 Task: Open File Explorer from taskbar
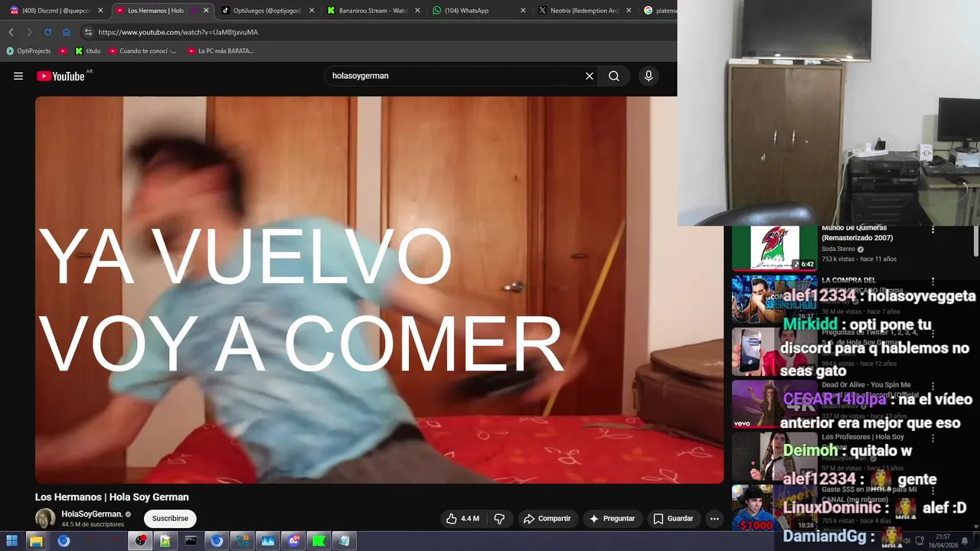(x=36, y=541)
